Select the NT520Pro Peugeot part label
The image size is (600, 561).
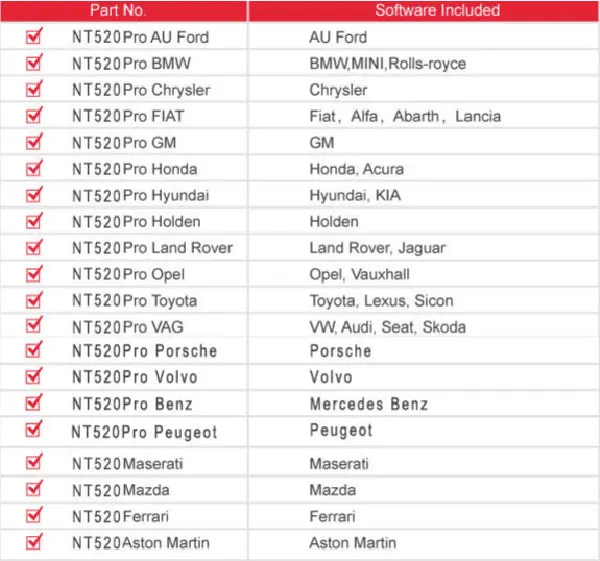tap(144, 432)
